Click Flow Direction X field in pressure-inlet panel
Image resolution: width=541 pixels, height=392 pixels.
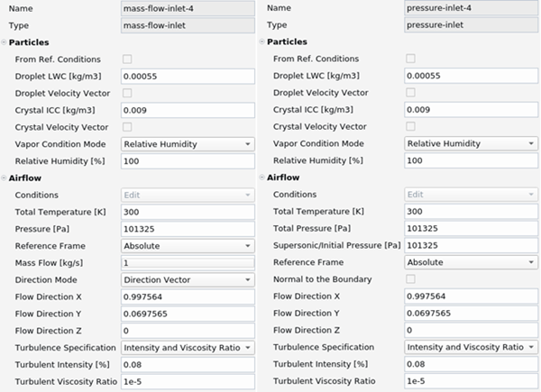471,296
